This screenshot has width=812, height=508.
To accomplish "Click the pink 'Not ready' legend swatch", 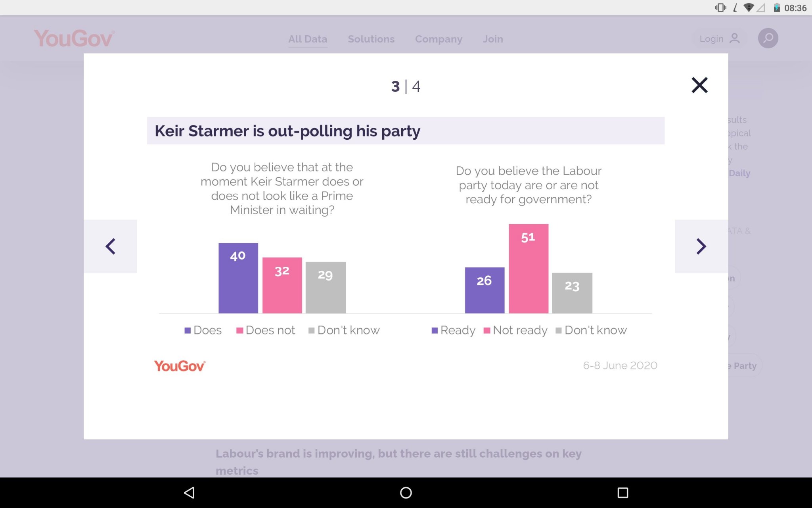I will 487,331.
